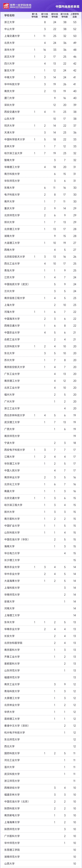Click the 哈尔滨工业大学 entry
The width and height of the screenshot is (82, 868).
(13, 153)
